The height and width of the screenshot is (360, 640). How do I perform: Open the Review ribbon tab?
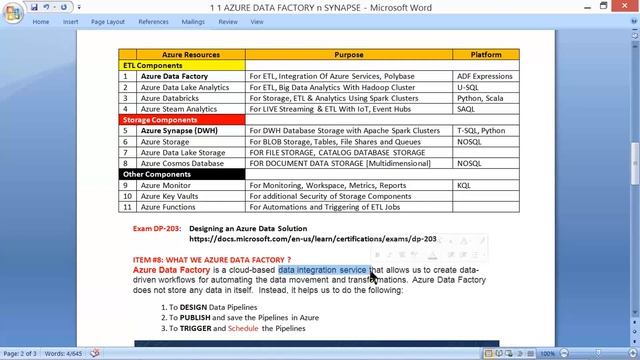coord(228,22)
